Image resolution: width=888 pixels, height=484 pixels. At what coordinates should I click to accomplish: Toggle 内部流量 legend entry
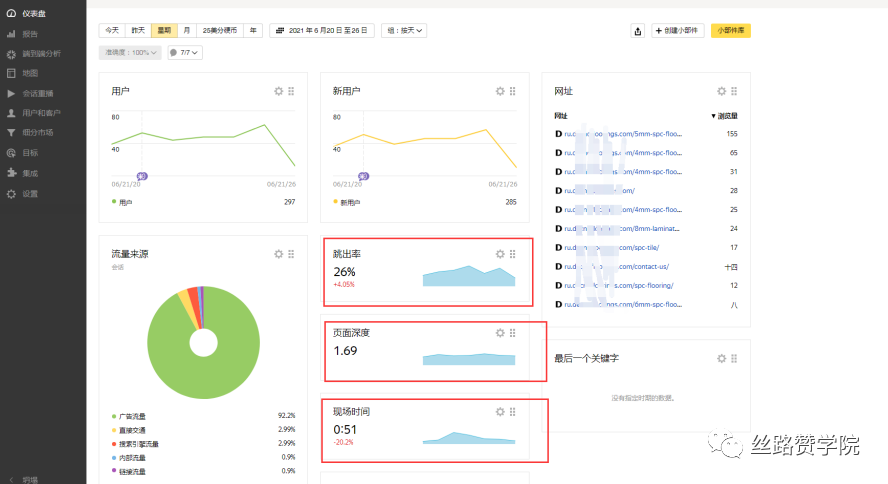pos(129,457)
